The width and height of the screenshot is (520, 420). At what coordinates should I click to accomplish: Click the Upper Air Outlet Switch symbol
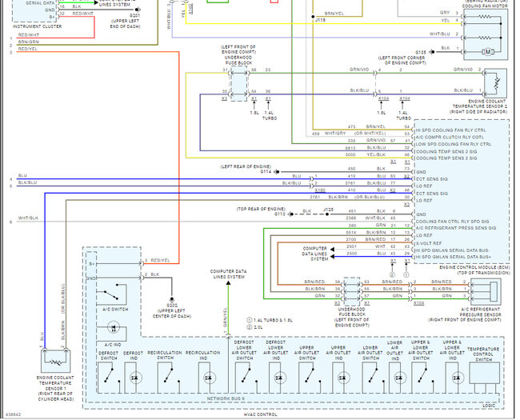click(x=310, y=377)
